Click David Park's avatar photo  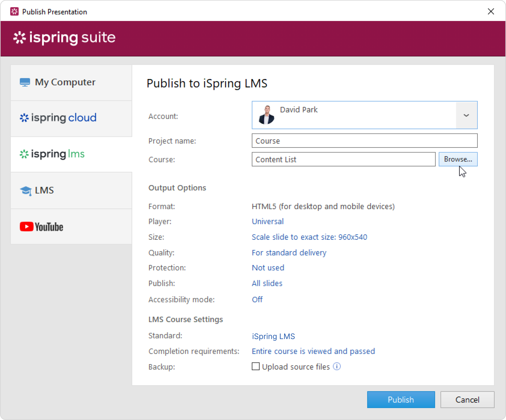[266, 115]
